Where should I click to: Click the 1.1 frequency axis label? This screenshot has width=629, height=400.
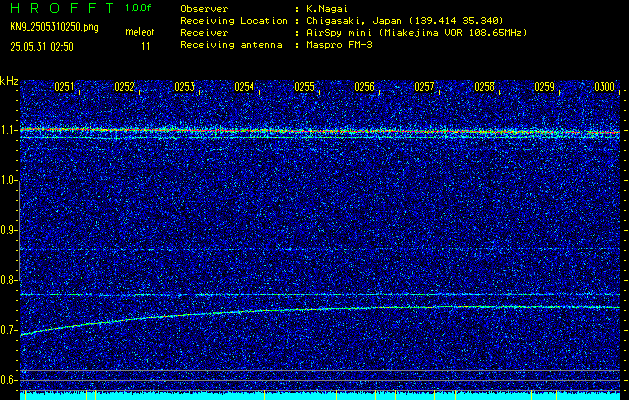pos(7,131)
